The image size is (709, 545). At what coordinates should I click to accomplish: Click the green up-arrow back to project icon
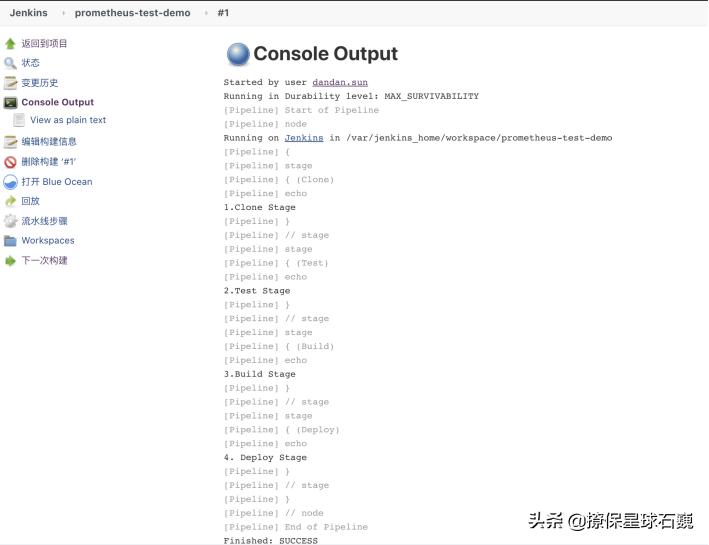pyautogui.click(x=10, y=44)
